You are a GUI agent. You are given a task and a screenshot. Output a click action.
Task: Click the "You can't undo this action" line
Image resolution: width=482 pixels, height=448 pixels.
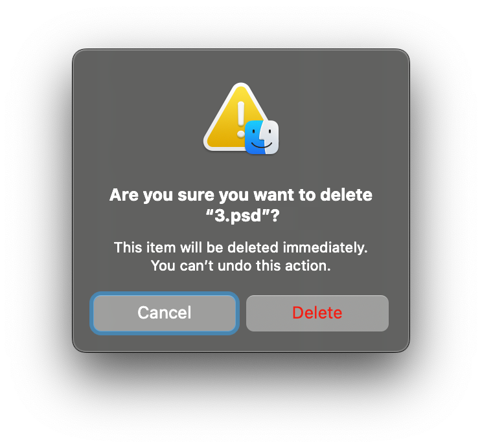point(241,265)
